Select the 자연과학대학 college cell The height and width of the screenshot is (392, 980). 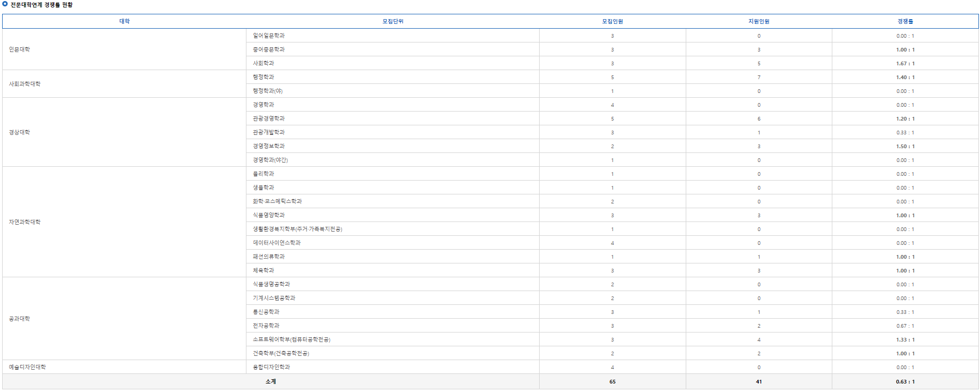pyautogui.click(x=124, y=222)
